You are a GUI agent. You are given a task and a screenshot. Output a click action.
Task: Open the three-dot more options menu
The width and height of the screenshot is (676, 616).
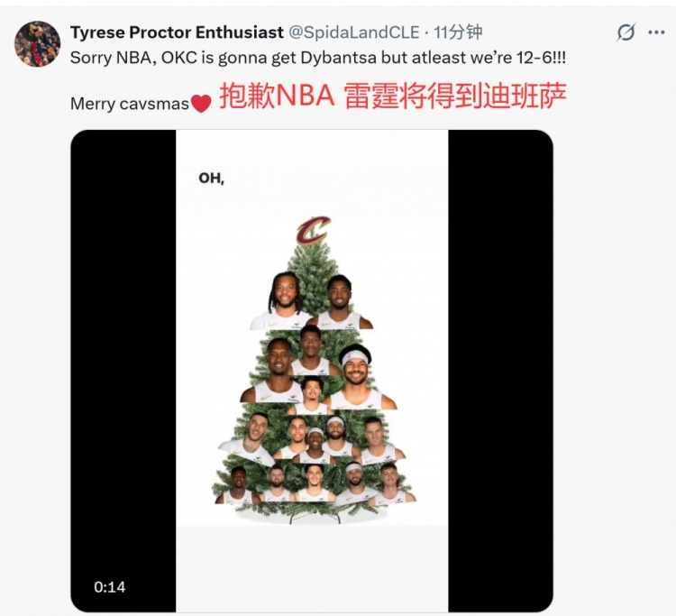[656, 32]
